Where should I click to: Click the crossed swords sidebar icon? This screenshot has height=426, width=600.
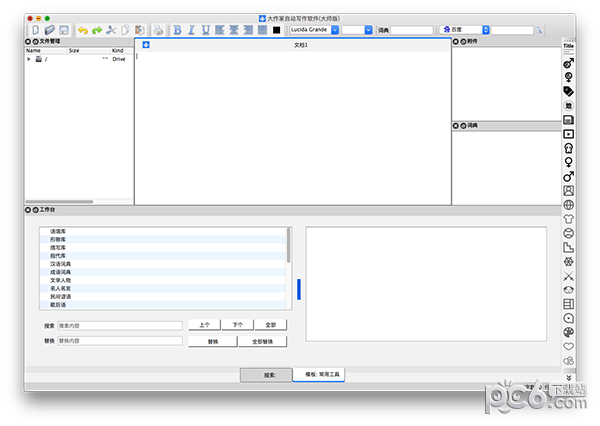coord(568,276)
